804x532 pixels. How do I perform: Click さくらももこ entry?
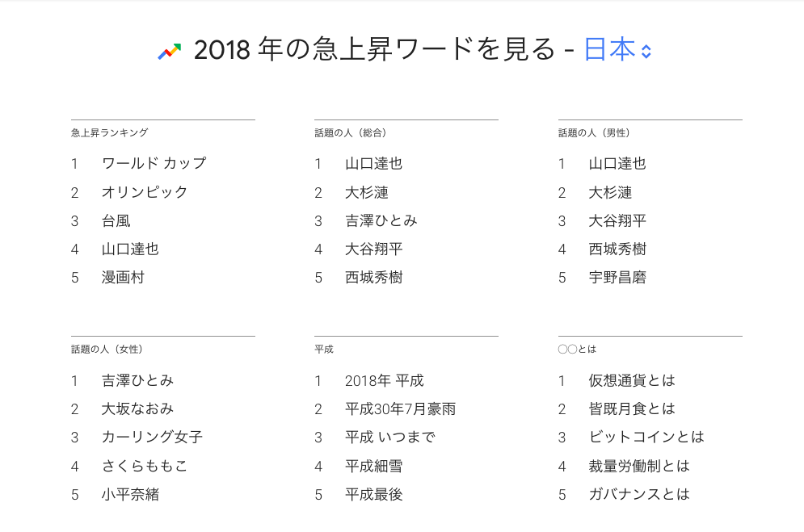tap(145, 466)
